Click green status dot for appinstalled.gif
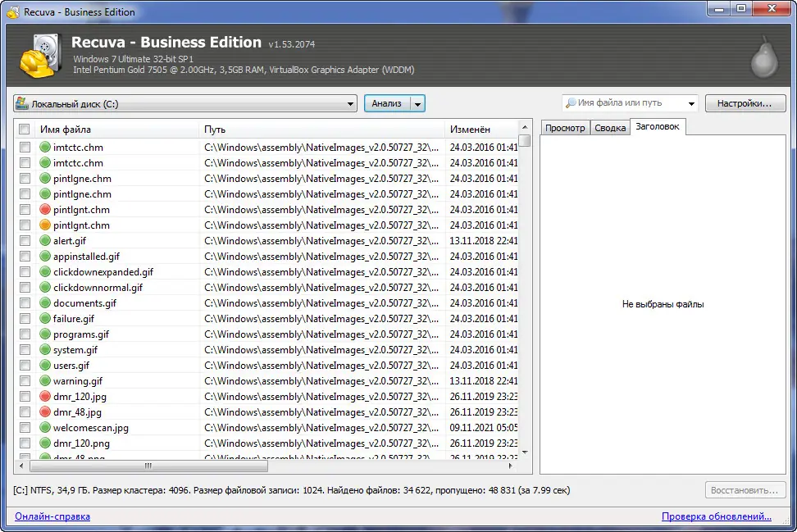 45,256
